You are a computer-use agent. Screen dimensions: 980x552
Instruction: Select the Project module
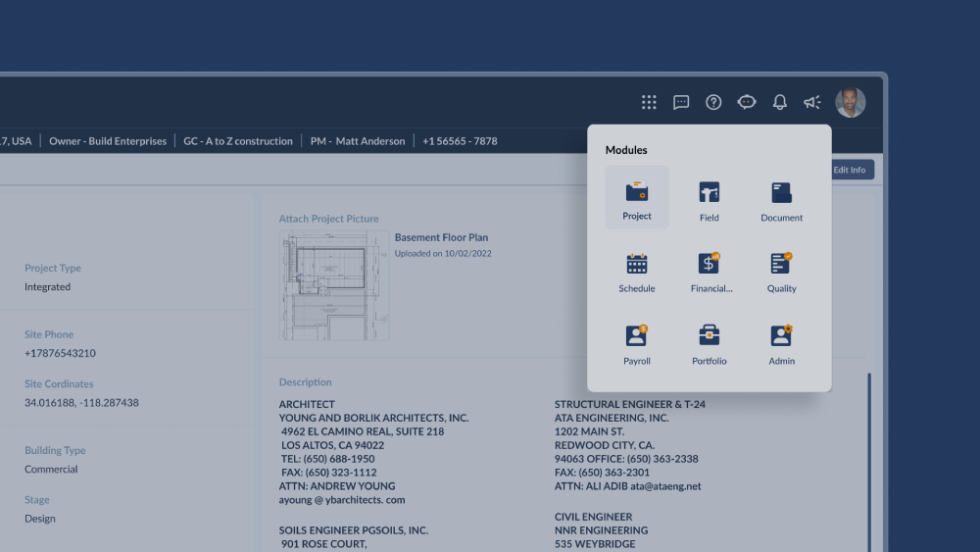coord(637,197)
